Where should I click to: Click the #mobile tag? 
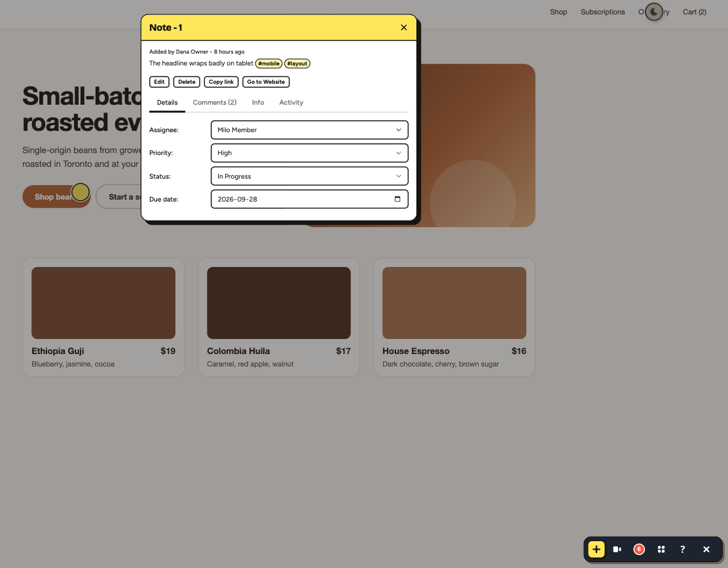[x=269, y=63]
